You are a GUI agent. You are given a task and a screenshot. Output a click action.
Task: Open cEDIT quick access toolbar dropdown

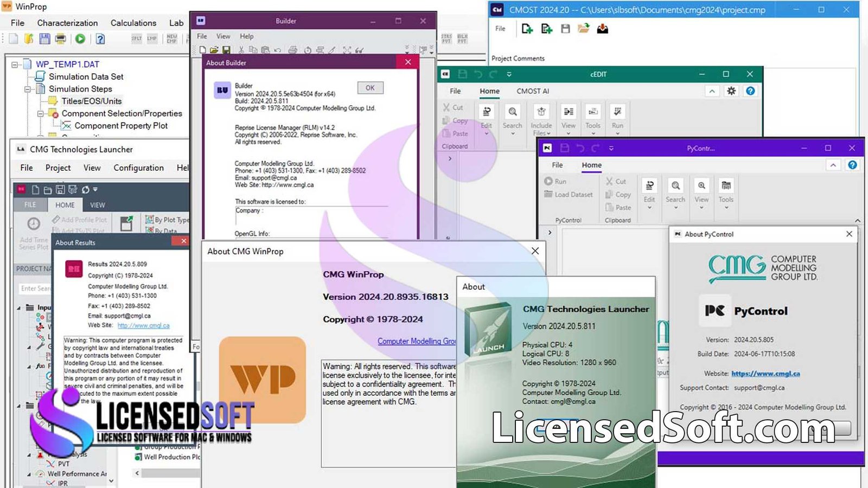pyautogui.click(x=509, y=74)
